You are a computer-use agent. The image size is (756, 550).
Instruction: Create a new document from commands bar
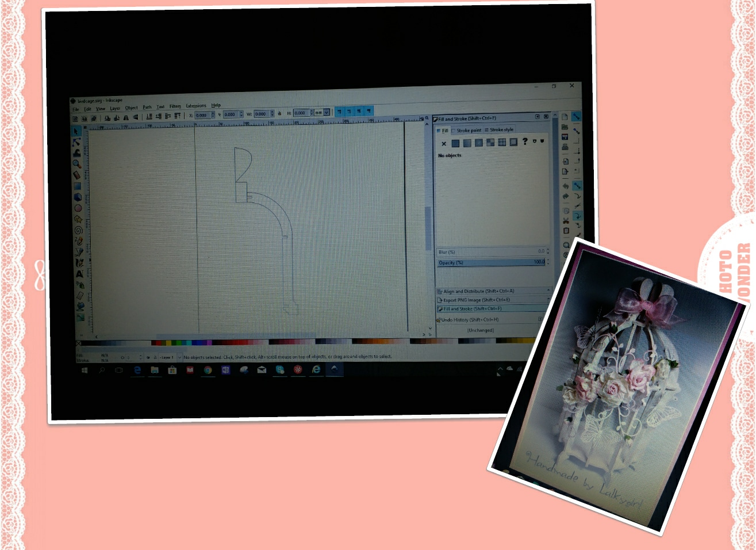565,117
